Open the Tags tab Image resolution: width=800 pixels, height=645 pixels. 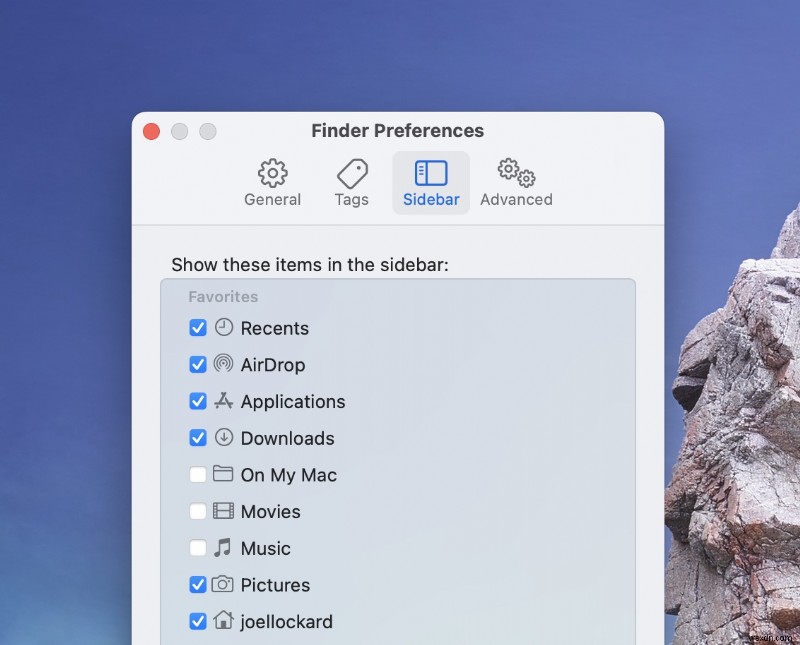351,182
